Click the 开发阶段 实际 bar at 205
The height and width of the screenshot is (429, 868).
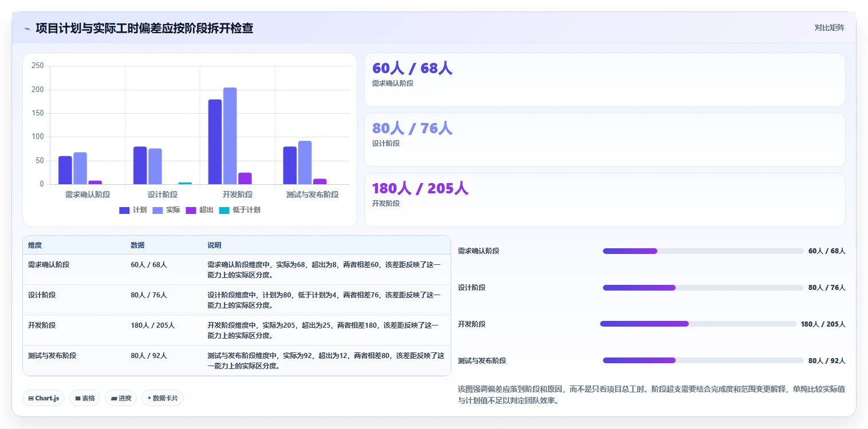tap(230, 136)
